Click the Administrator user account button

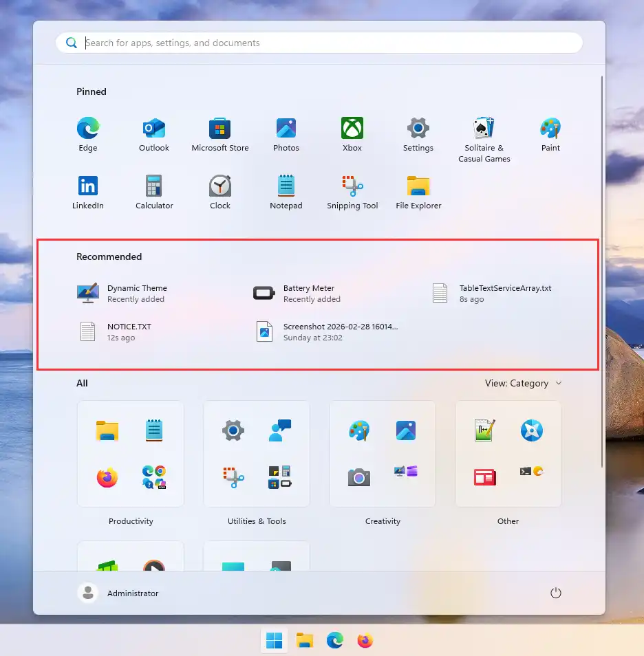coord(119,593)
